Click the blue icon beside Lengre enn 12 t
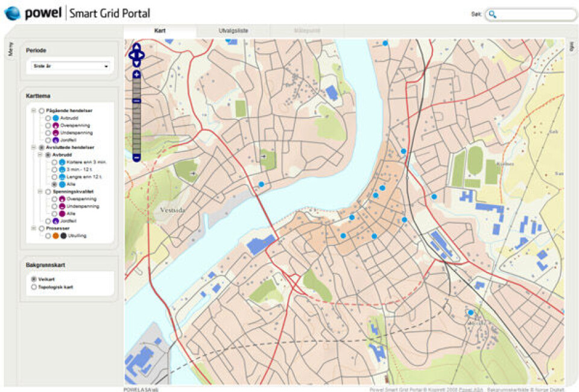Viewport: 579px width, 392px height. point(62,177)
